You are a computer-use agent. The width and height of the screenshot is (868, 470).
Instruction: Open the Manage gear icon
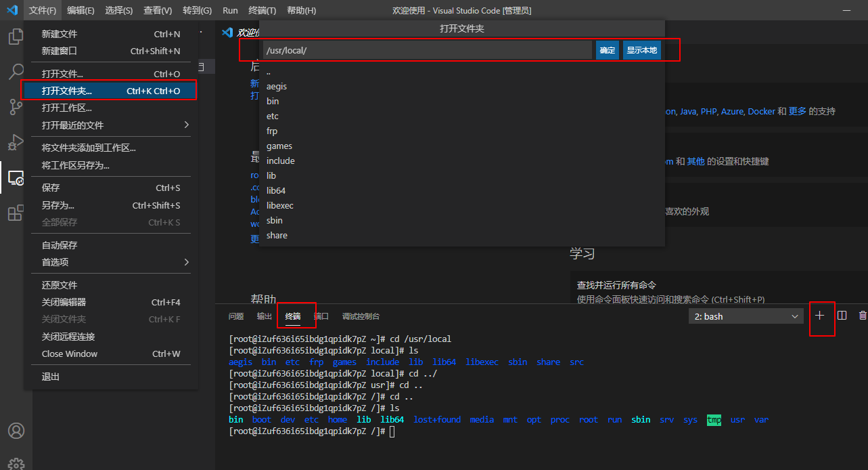tap(16, 463)
